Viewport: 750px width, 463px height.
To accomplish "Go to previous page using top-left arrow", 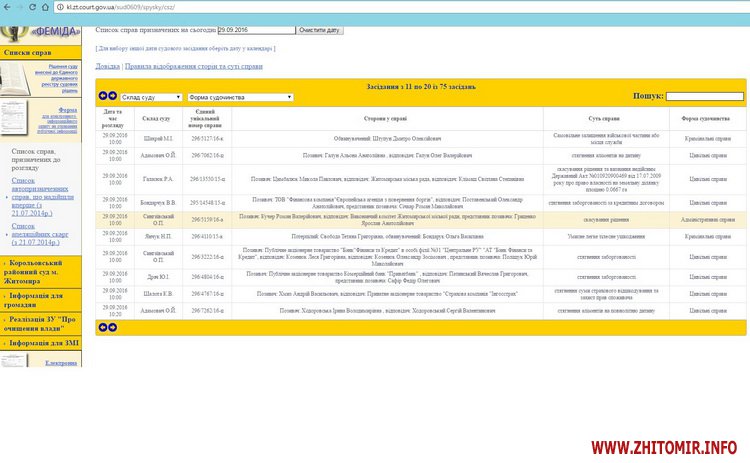I will [101, 97].
